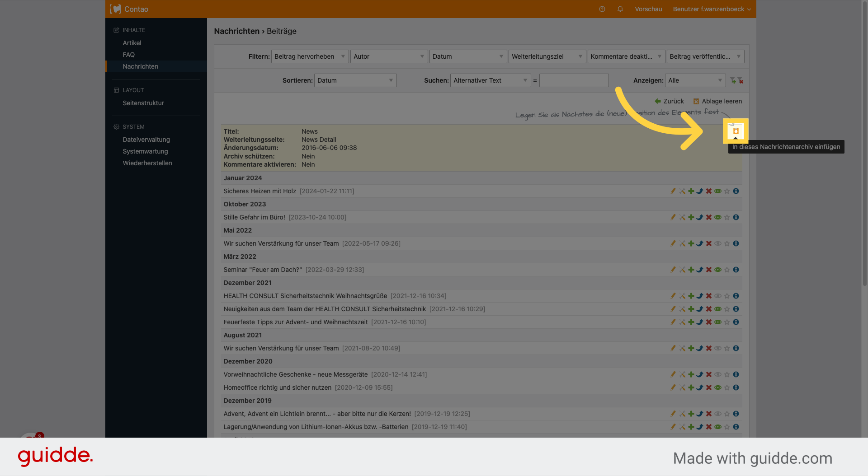Open help icon in top bar
Screen dimensions: 868x476
pyautogui.click(x=602, y=9)
